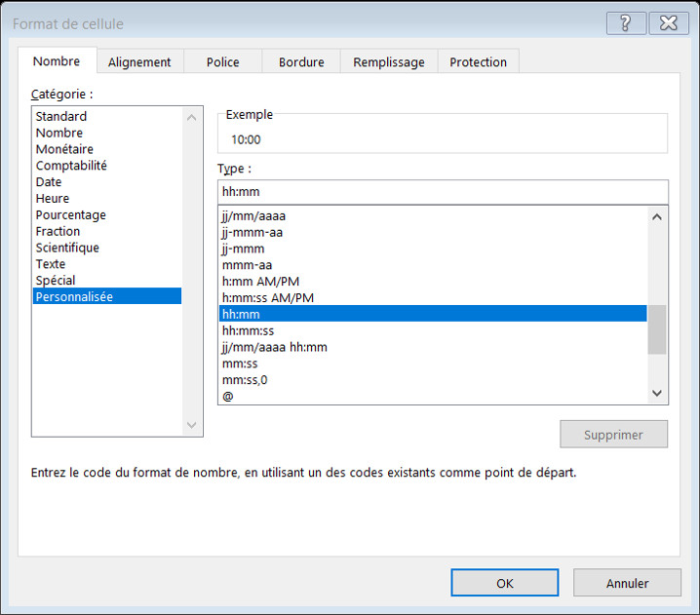
Task: Click the Help question mark icon
Action: [x=626, y=23]
